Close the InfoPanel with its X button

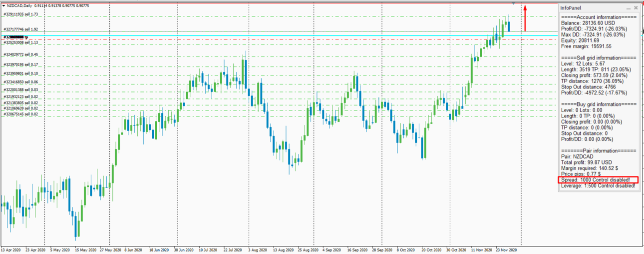636,8
